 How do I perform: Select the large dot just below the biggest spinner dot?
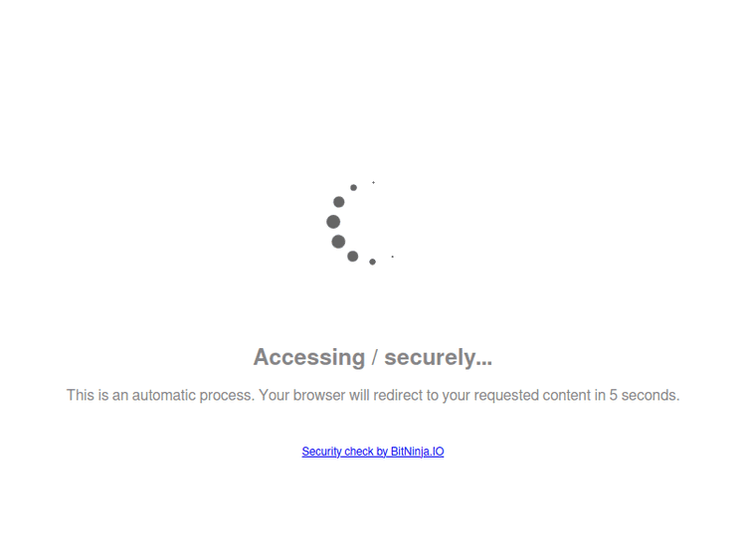pyautogui.click(x=338, y=242)
